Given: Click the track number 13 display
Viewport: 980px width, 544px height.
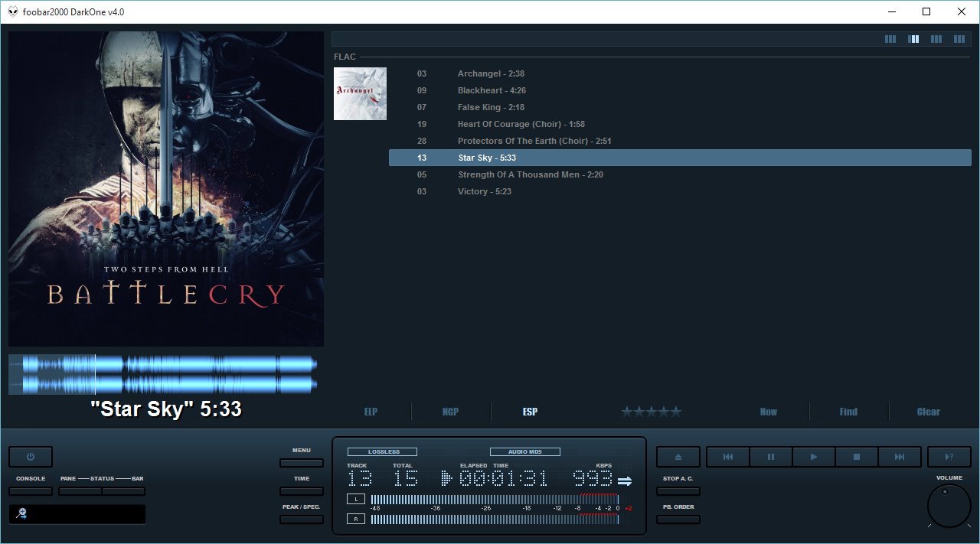Looking at the screenshot, I should 360,479.
